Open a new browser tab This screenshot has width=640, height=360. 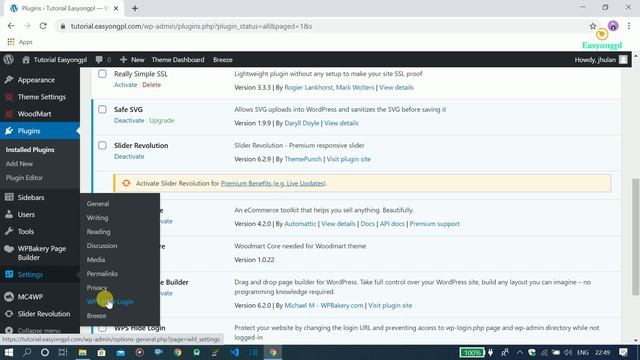click(x=135, y=8)
